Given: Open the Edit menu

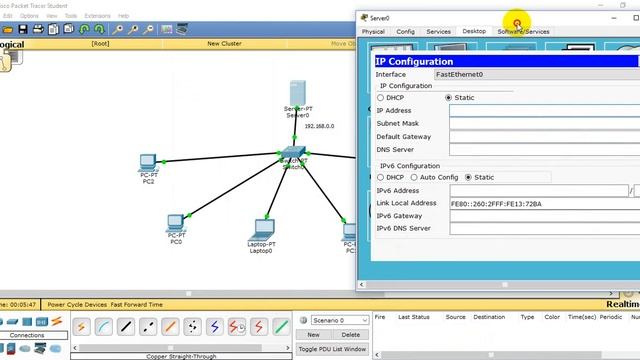Looking at the screenshot, I should 8,16.
